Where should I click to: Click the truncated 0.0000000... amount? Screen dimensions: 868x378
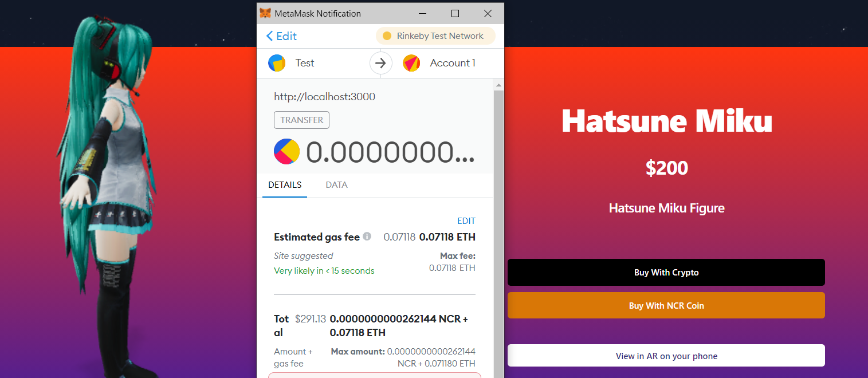pos(390,152)
